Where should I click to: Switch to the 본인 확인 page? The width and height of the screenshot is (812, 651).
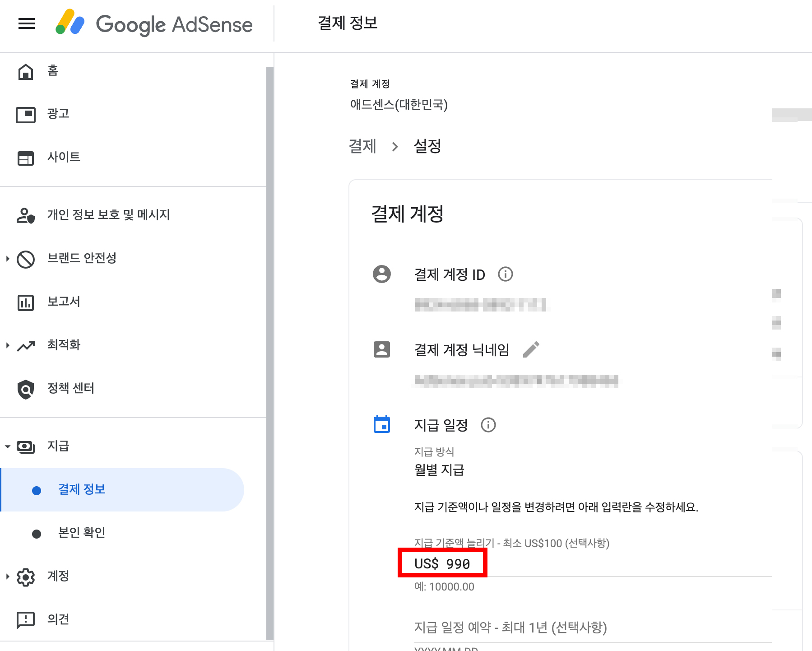tap(81, 532)
